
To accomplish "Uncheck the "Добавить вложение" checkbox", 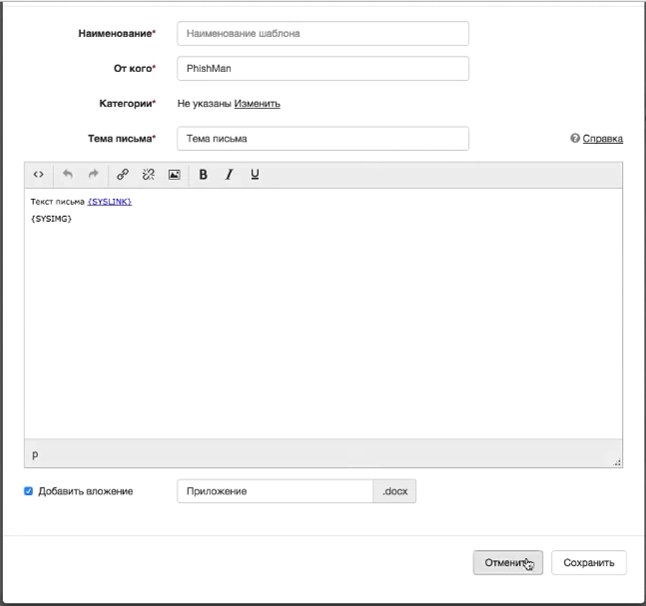I will 29,491.
